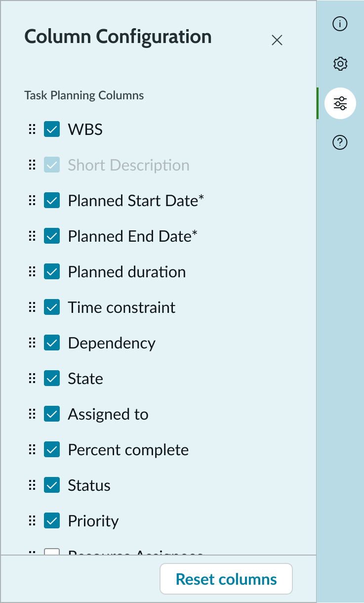Screen dimensions: 364x603
Task: Click the Reset columns button
Action: click(x=226, y=579)
